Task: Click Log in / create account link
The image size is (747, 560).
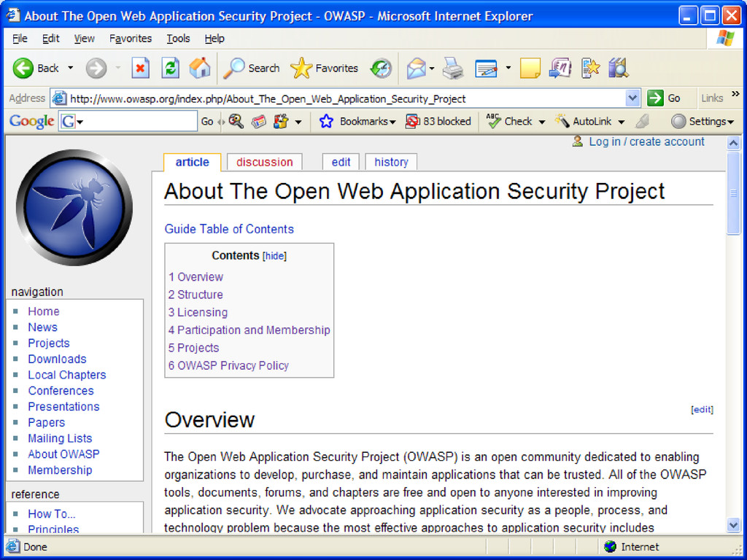Action: coord(646,141)
